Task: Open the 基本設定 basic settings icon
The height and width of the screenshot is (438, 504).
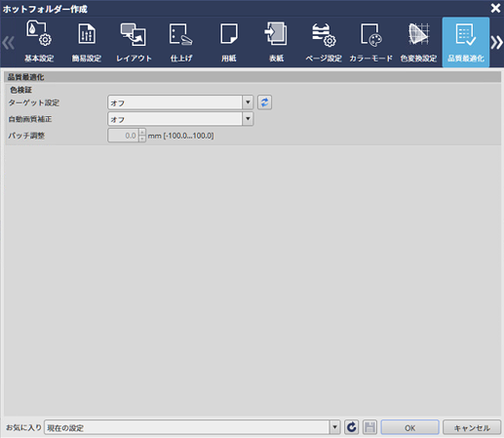Action: [39, 42]
